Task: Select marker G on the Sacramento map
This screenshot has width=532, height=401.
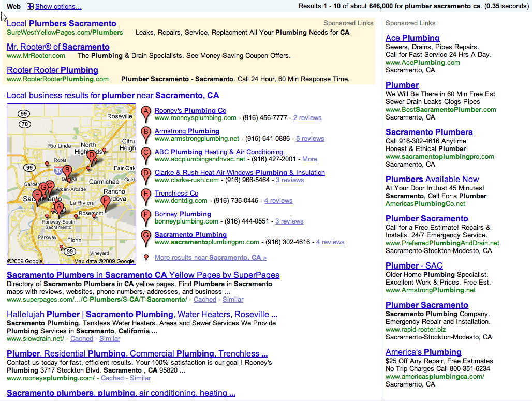Action: pyautogui.click(x=43, y=189)
